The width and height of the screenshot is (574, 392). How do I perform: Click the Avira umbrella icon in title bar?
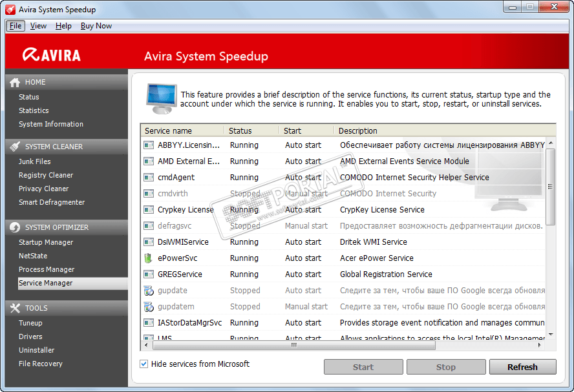pos(11,10)
